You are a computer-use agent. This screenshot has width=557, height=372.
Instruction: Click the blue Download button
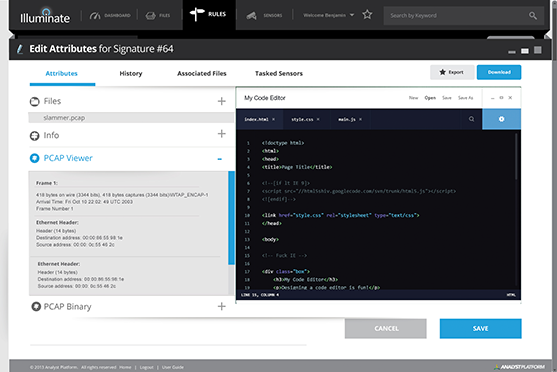pyautogui.click(x=499, y=72)
